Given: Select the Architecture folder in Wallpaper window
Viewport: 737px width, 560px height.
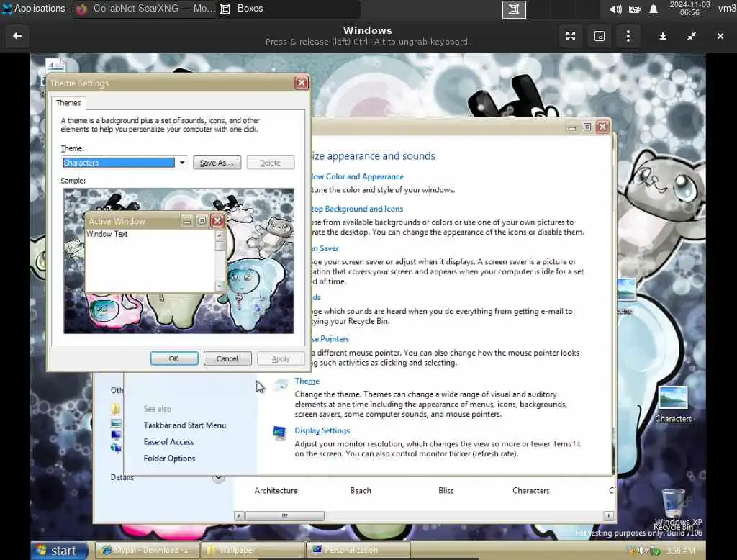Looking at the screenshot, I should click(x=276, y=491).
